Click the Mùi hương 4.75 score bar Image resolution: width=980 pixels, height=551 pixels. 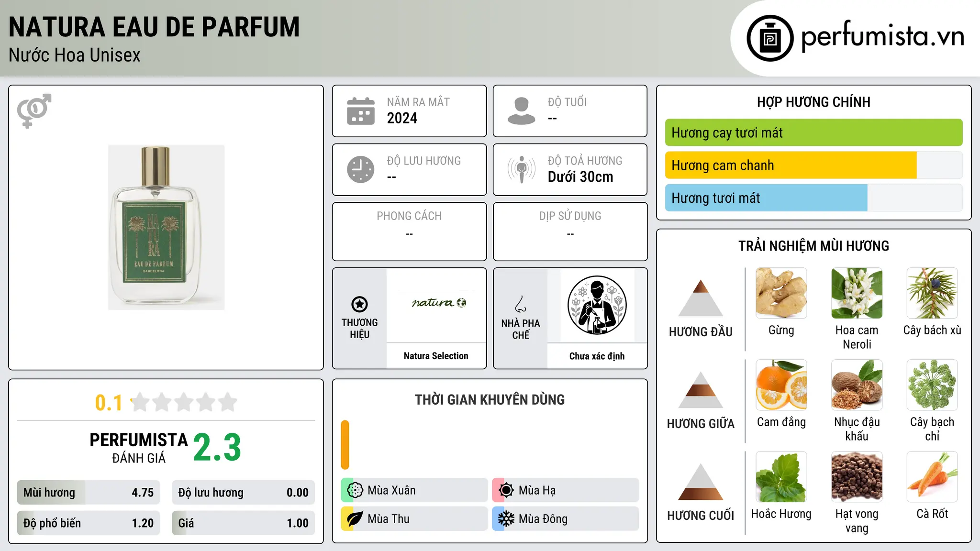[89, 493]
